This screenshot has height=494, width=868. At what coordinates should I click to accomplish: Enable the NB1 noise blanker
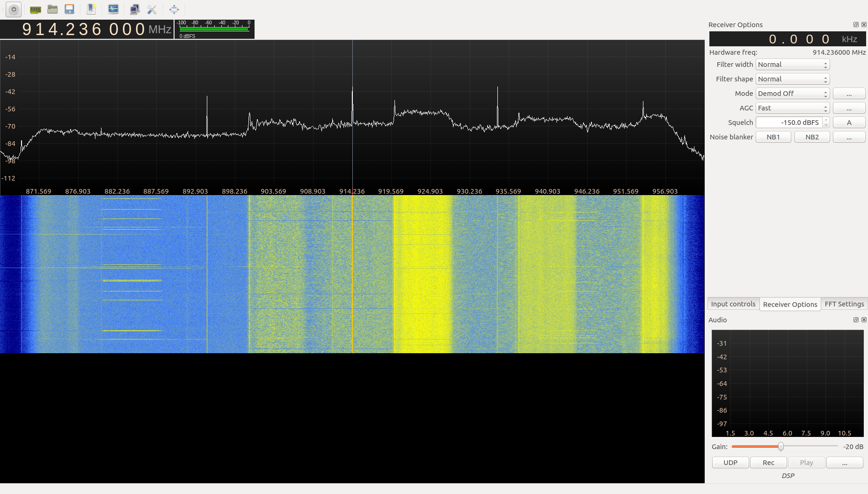coord(773,137)
